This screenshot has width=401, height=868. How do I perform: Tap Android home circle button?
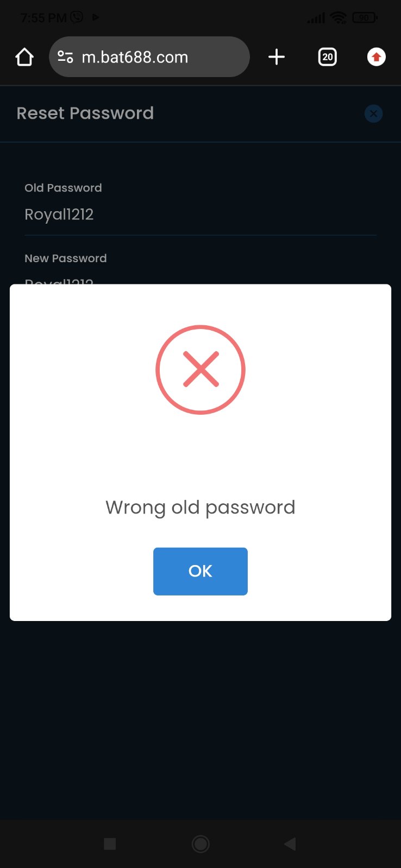pos(200,844)
